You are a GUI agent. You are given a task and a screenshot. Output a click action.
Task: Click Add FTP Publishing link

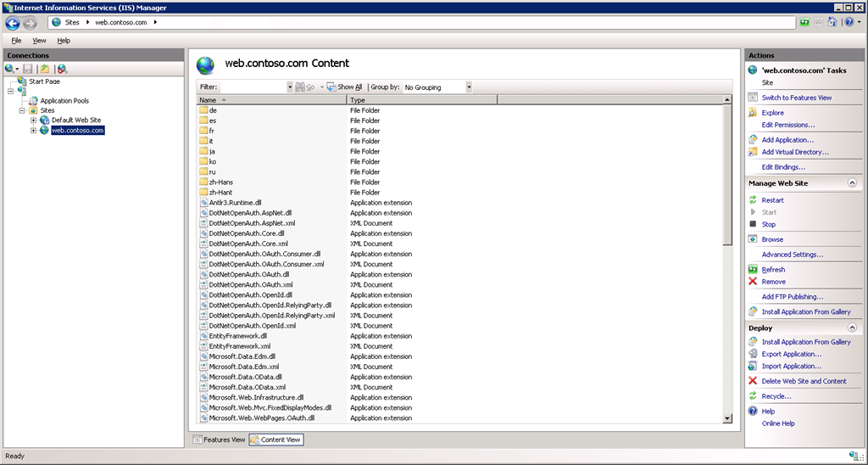coord(793,296)
